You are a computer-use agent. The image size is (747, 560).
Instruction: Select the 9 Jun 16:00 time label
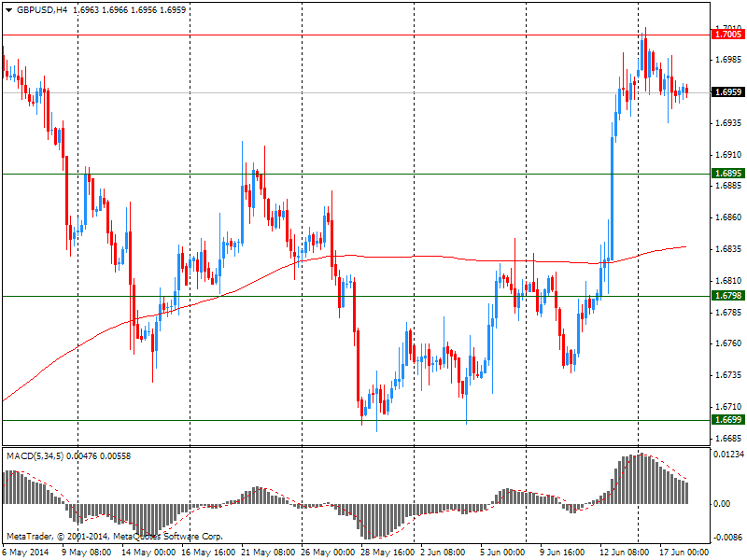pyautogui.click(x=562, y=553)
